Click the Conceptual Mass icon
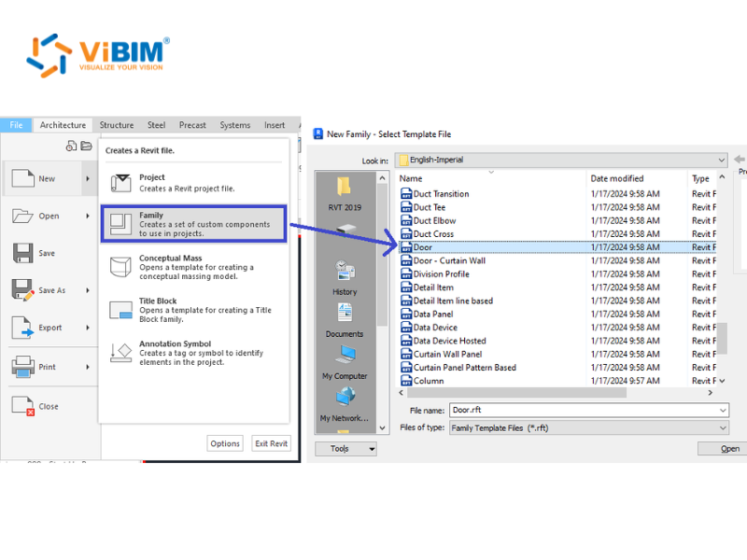 (x=120, y=267)
